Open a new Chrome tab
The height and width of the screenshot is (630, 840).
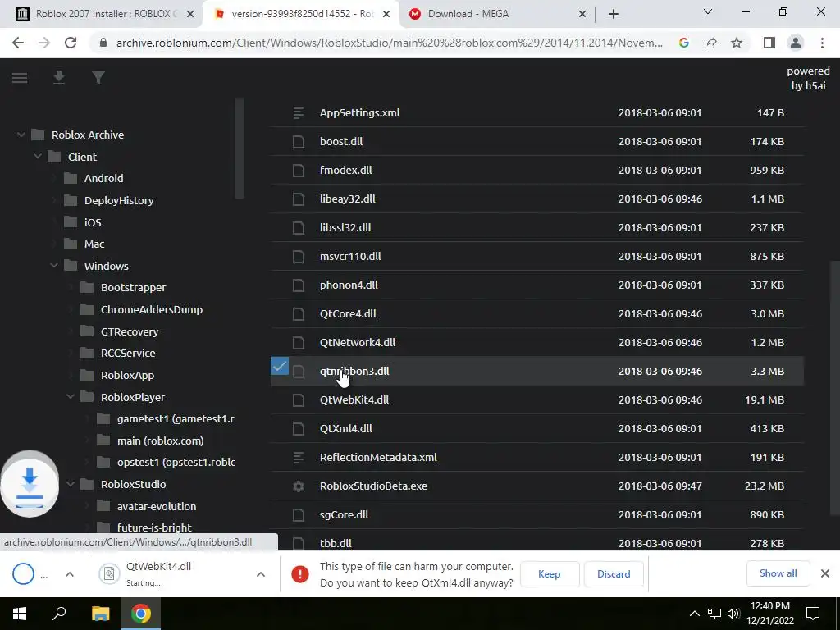pos(614,15)
